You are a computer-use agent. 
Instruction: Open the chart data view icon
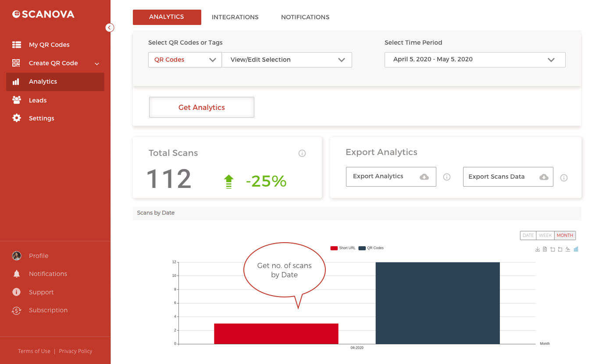click(545, 249)
